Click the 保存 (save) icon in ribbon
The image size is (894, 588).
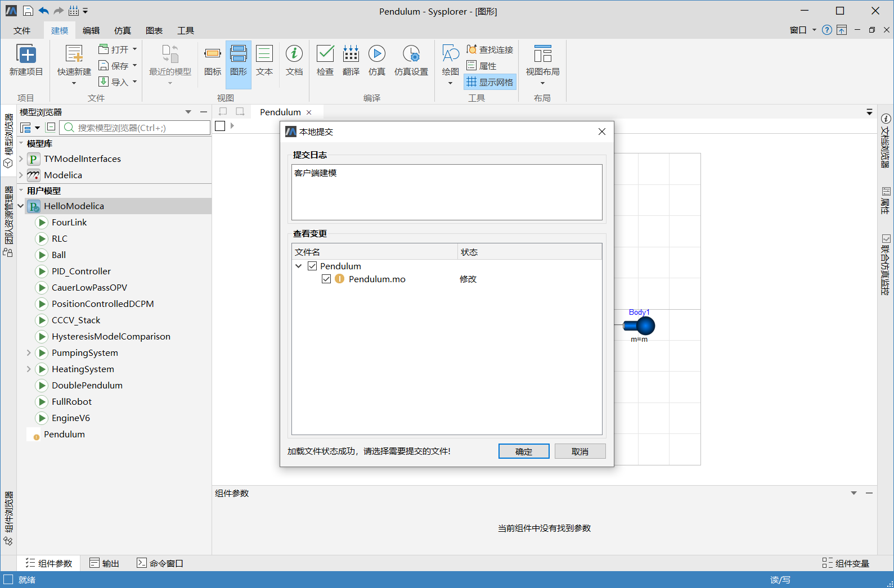click(104, 66)
